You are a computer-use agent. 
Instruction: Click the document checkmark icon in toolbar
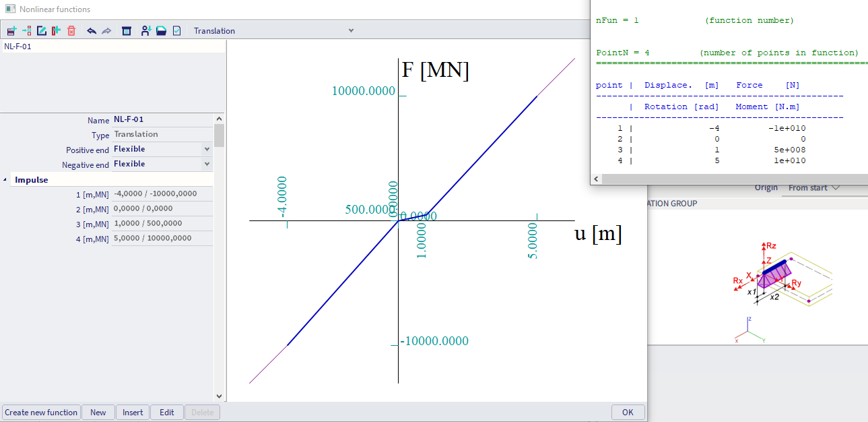176,31
